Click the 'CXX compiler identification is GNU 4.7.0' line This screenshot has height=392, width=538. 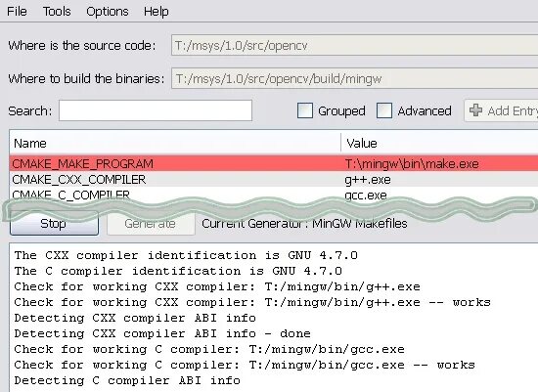[x=186, y=255]
